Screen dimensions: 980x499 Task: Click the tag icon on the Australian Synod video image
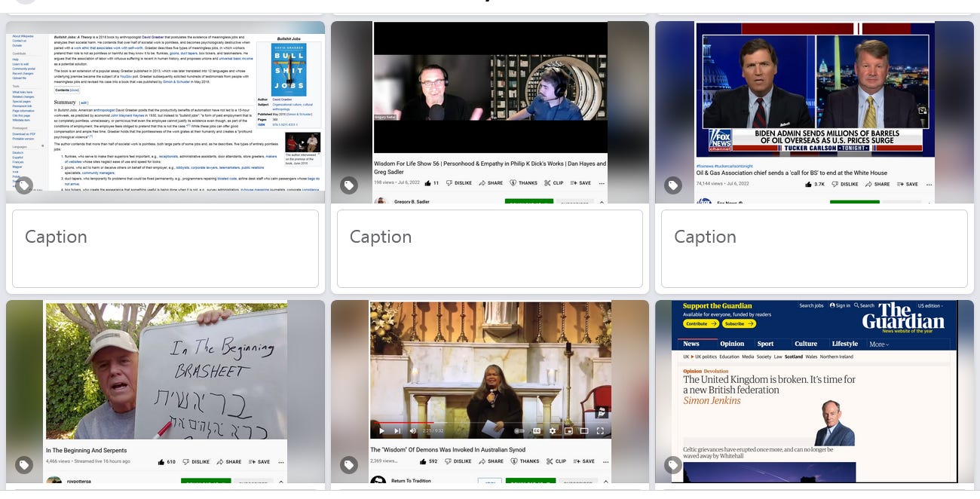[348, 465]
